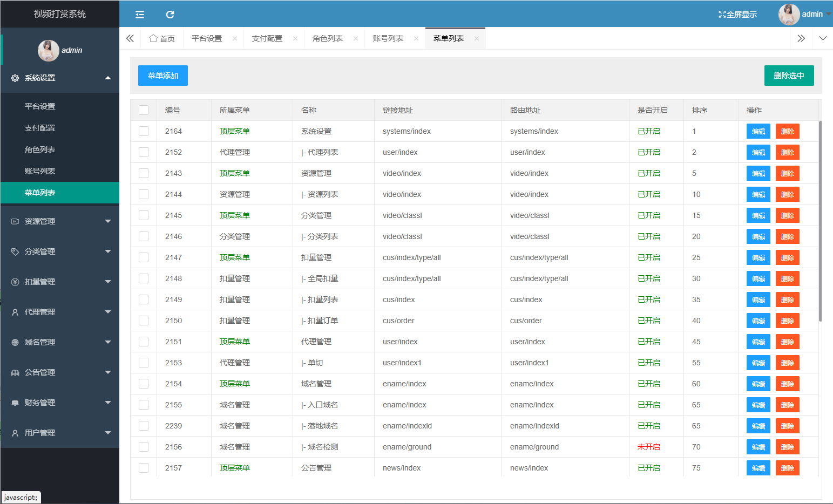Select the checkbox for row 2147

[x=144, y=257]
